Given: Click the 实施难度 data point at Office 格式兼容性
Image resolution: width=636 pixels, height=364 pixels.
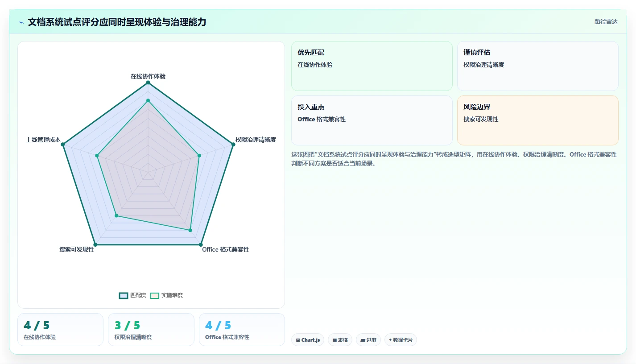Looking at the screenshot, I should coord(190,230).
